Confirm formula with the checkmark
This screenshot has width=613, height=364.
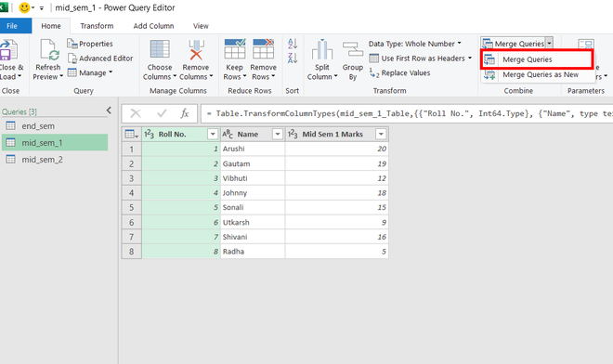tap(162, 113)
